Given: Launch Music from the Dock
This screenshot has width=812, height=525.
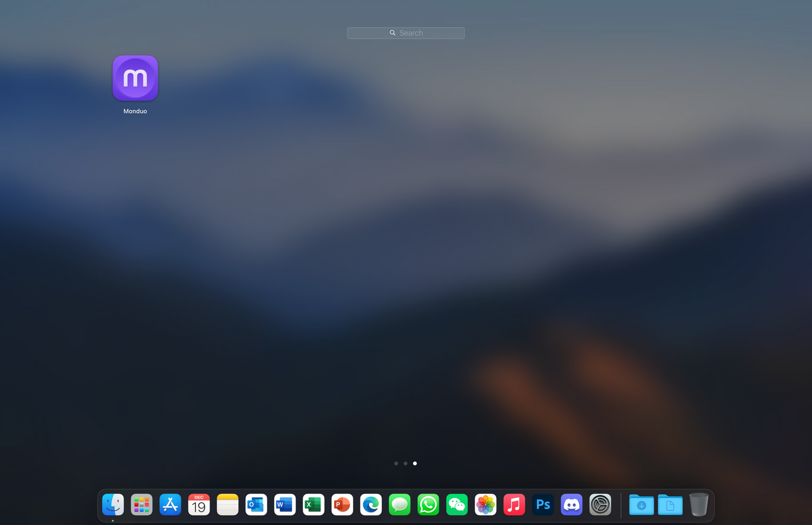Looking at the screenshot, I should point(515,504).
